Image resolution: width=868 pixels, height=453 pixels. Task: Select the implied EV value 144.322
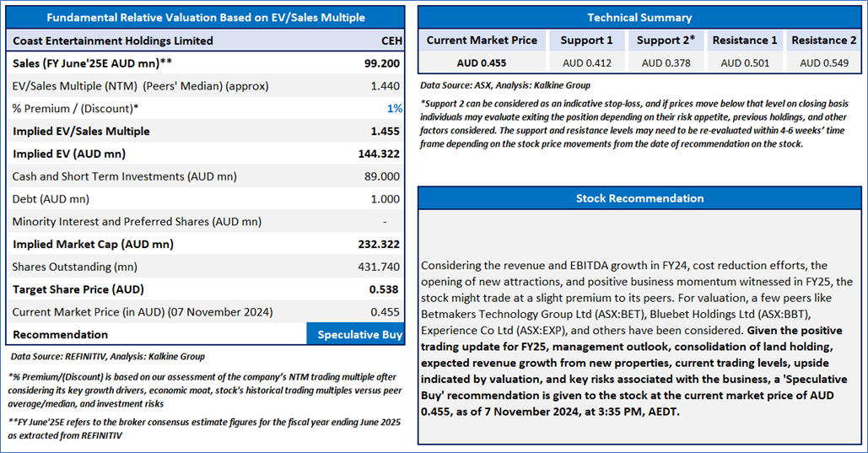(x=380, y=154)
